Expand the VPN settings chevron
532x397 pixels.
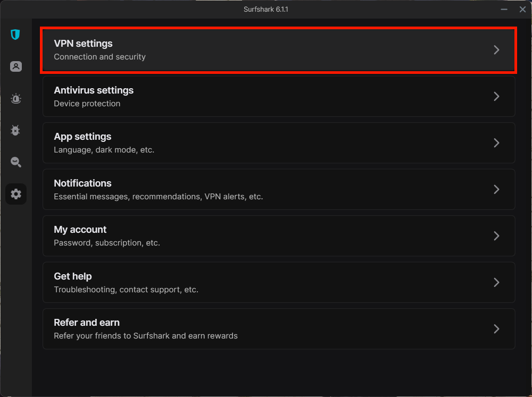pyautogui.click(x=496, y=49)
